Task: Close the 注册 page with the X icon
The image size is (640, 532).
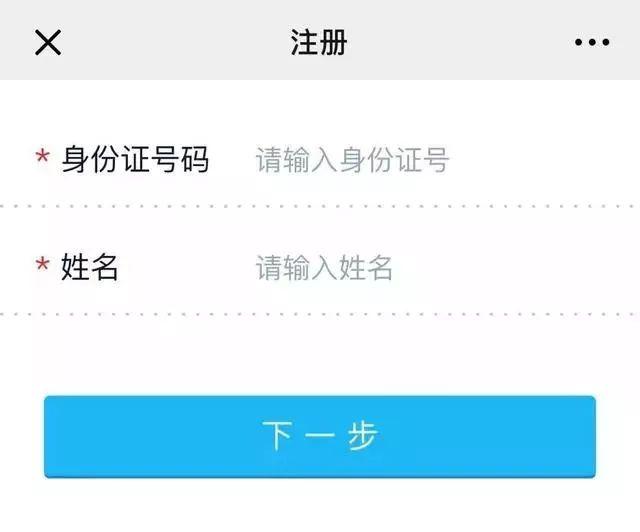Action: (48, 42)
